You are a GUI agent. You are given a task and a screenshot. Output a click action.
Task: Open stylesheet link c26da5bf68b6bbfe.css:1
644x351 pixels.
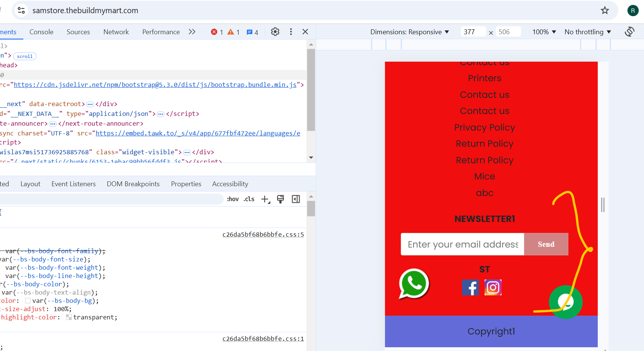(263, 339)
